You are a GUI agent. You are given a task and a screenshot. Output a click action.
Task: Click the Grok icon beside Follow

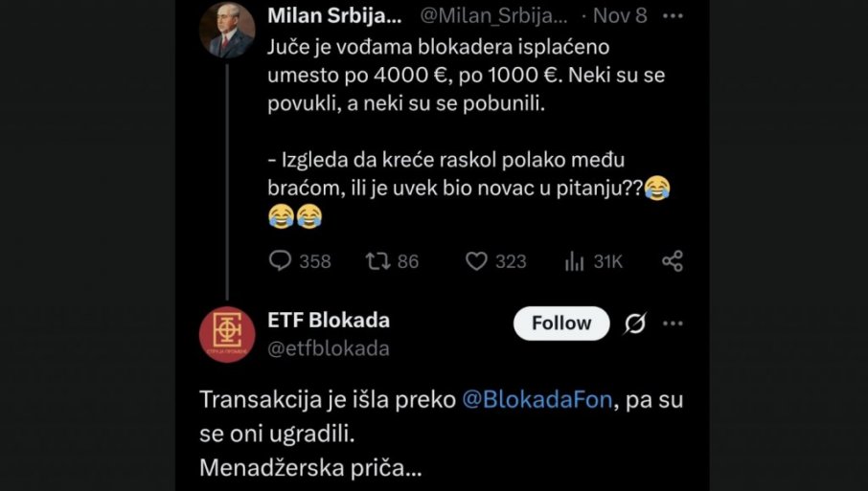pyautogui.click(x=634, y=324)
